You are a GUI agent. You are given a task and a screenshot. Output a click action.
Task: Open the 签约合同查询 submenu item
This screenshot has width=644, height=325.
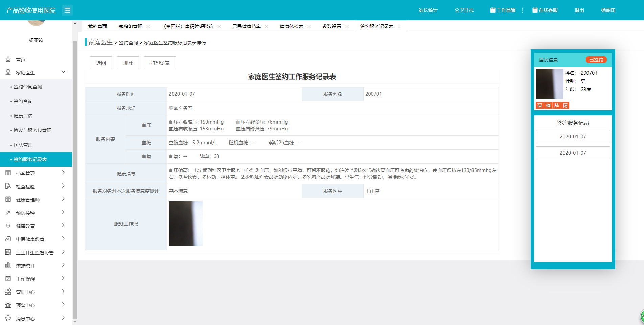(28, 87)
